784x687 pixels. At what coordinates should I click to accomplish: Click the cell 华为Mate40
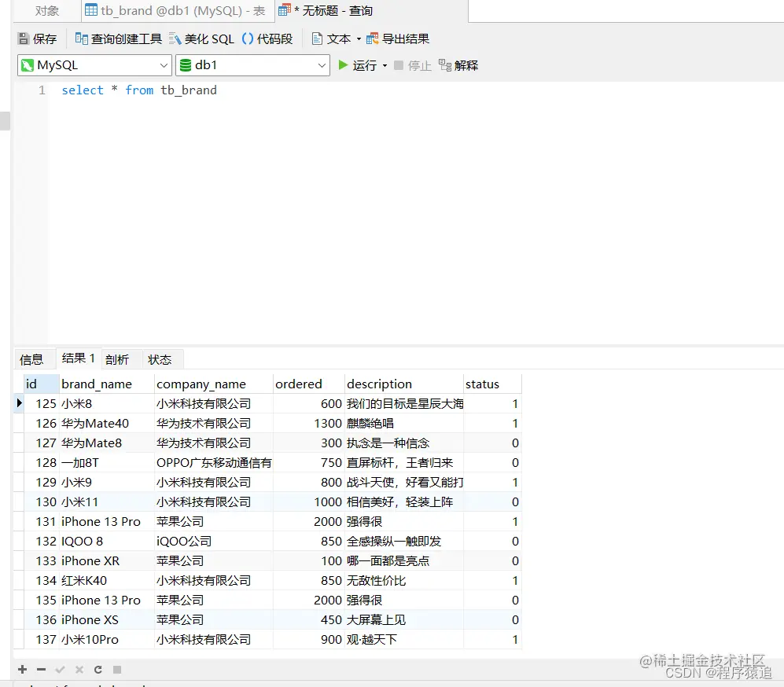106,423
